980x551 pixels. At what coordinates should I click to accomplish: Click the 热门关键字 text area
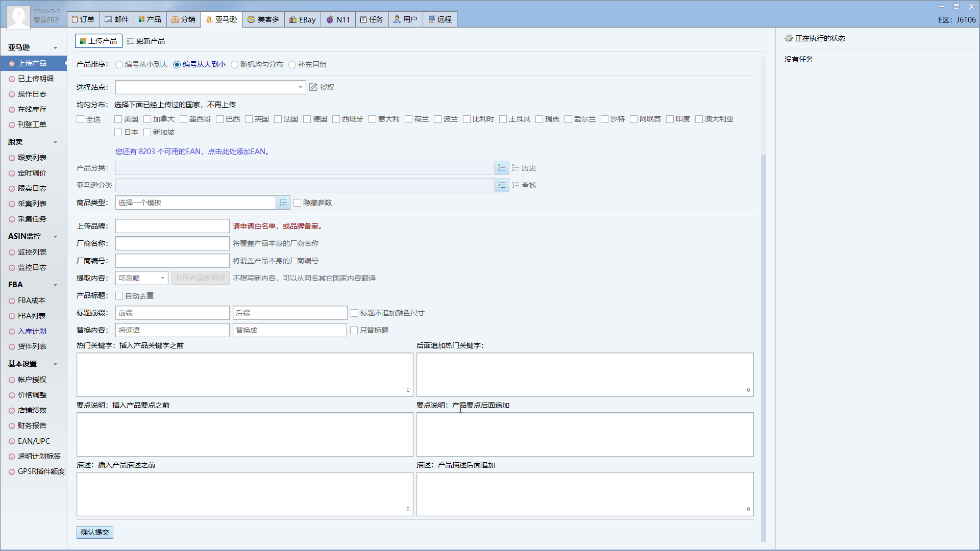point(245,374)
